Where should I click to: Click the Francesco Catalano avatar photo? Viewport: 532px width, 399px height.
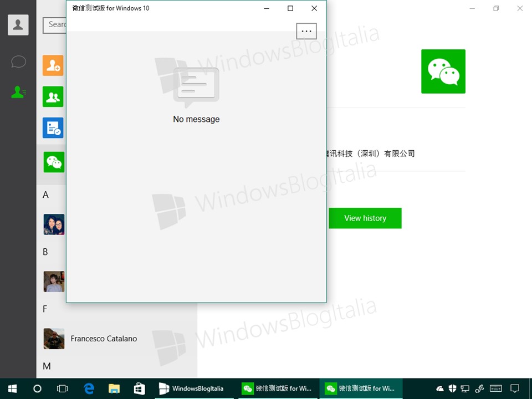pyautogui.click(x=54, y=339)
